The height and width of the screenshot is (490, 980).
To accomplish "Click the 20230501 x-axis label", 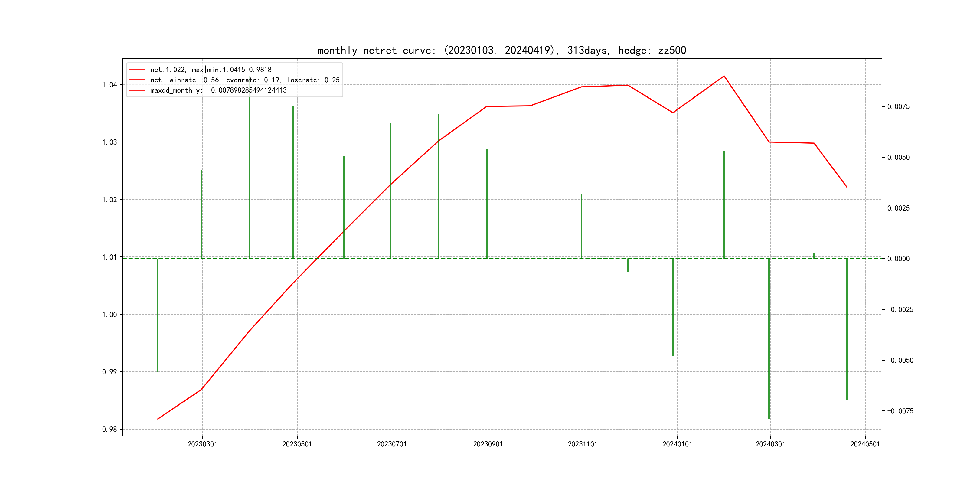I will [x=297, y=444].
